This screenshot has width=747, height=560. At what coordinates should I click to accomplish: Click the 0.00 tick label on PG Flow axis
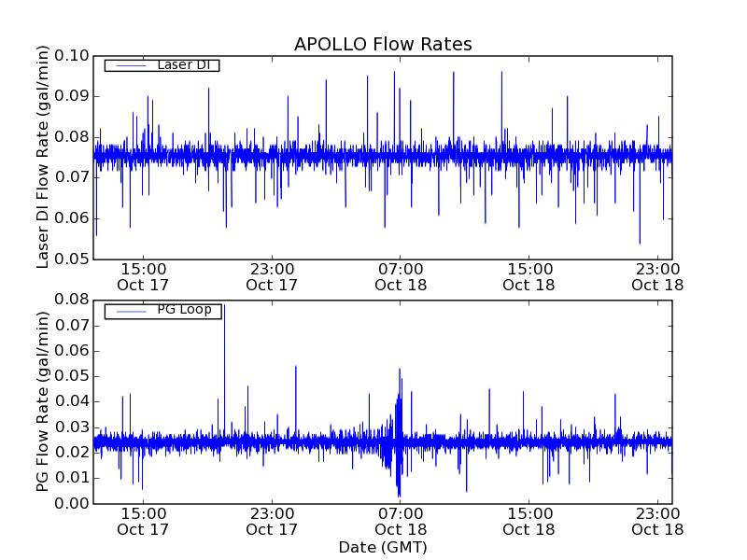tap(72, 503)
